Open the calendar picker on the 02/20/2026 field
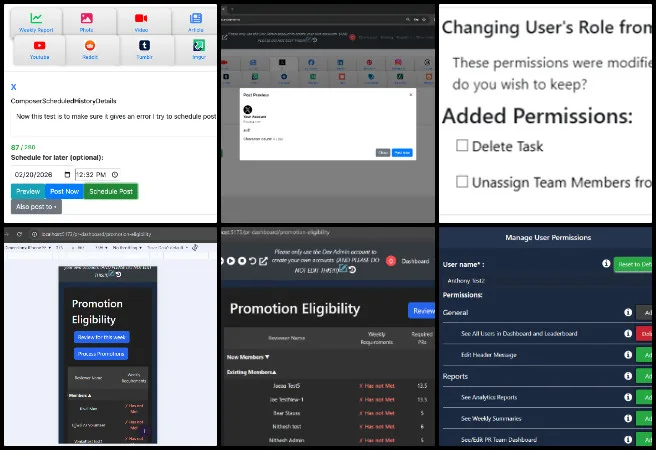 tap(67, 174)
